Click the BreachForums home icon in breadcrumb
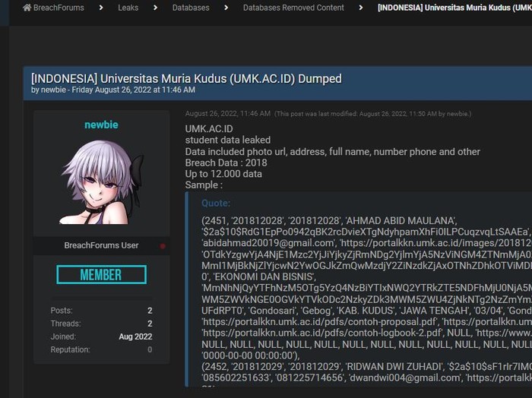The height and width of the screenshot is (398, 532). click(x=27, y=8)
